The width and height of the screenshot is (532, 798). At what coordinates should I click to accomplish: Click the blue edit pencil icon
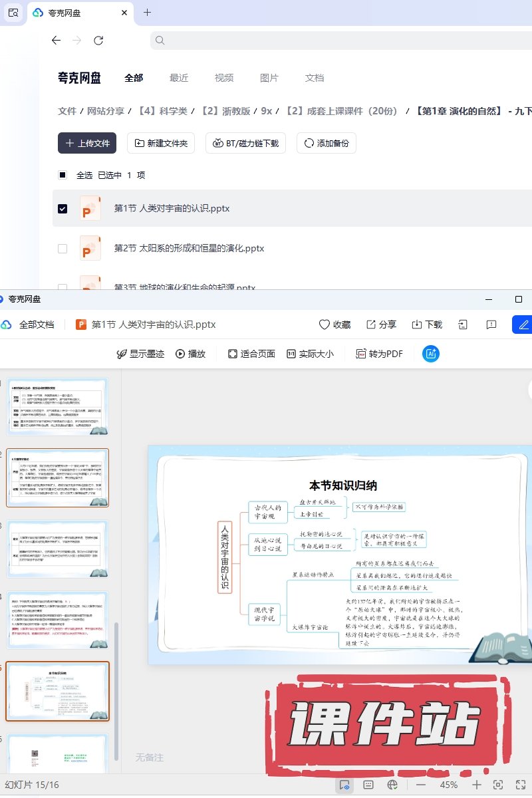point(523,325)
